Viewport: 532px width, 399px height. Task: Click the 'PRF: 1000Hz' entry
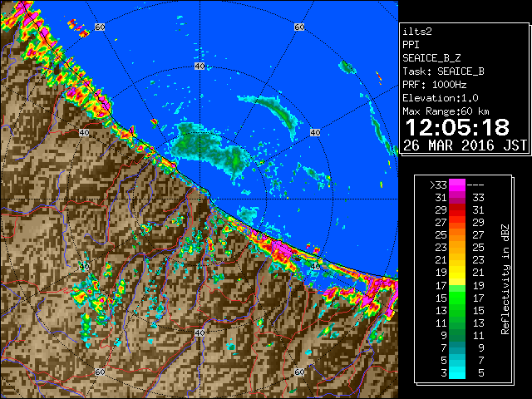(x=434, y=85)
